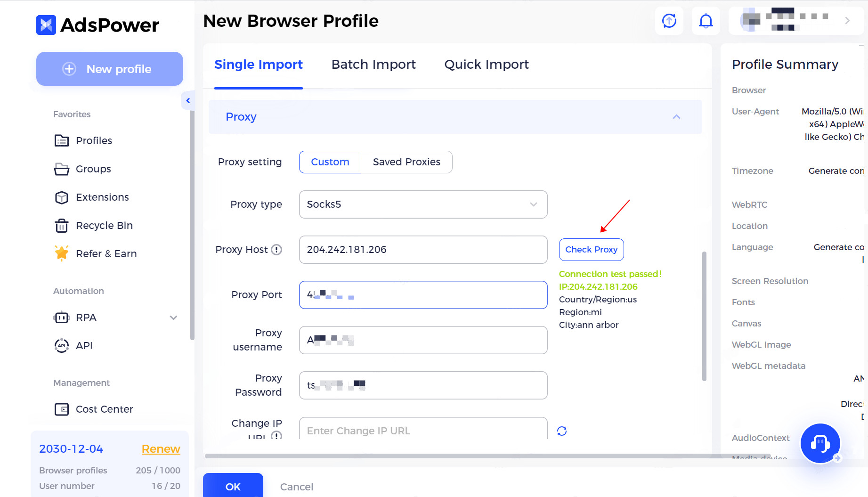This screenshot has width=868, height=497.
Task: Switch to Single Import tab
Action: pyautogui.click(x=258, y=65)
